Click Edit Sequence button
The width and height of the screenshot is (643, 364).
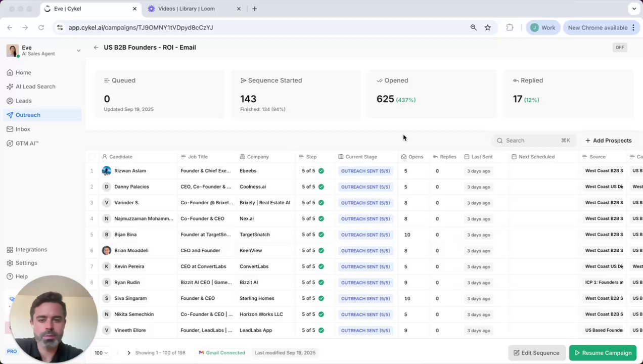[x=536, y=353]
